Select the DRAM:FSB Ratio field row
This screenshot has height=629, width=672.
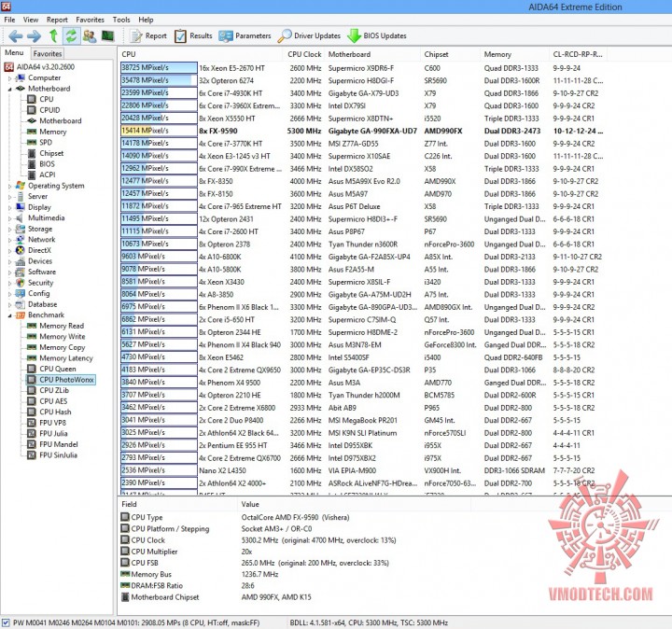(x=188, y=586)
